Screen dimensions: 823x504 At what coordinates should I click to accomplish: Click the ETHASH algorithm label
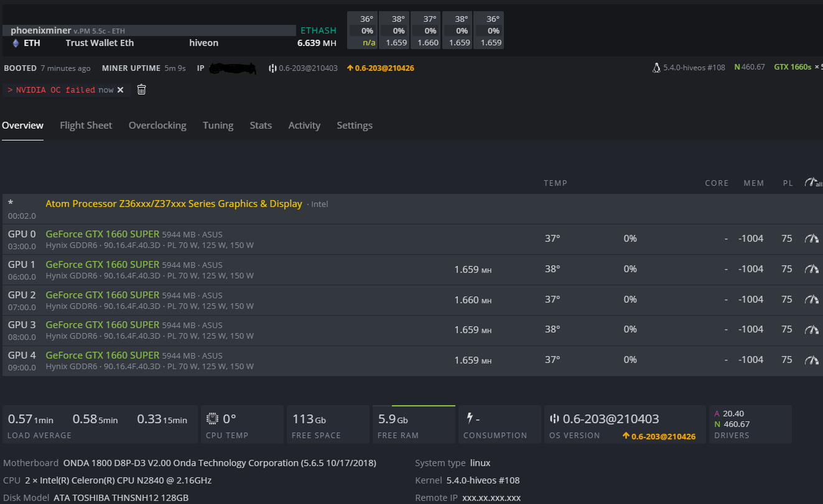tap(319, 30)
